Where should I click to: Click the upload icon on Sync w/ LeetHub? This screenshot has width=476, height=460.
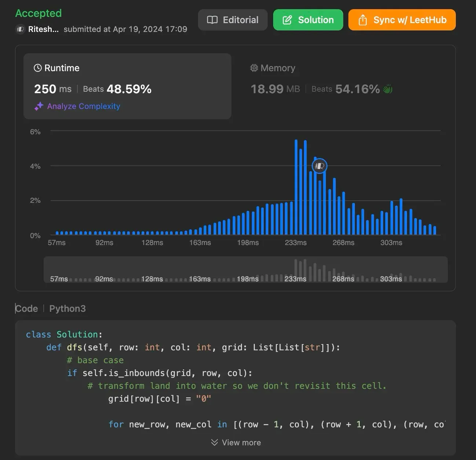pyautogui.click(x=362, y=20)
